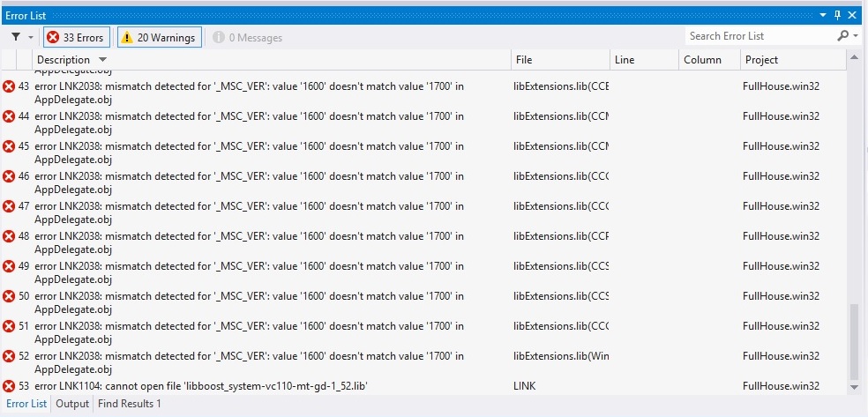Click the search magnifier icon
Image resolution: width=868 pixels, height=417 pixels.
pos(842,36)
